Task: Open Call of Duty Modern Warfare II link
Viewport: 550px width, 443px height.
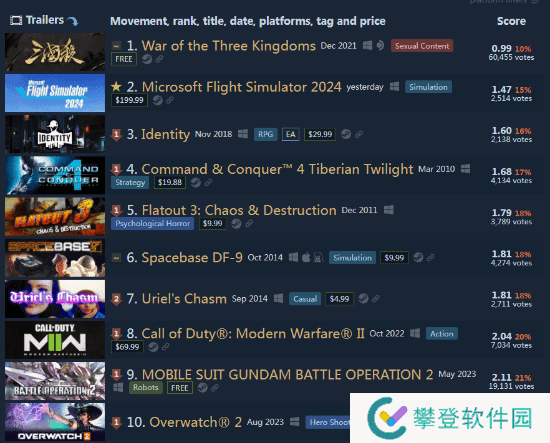Action: point(253,334)
